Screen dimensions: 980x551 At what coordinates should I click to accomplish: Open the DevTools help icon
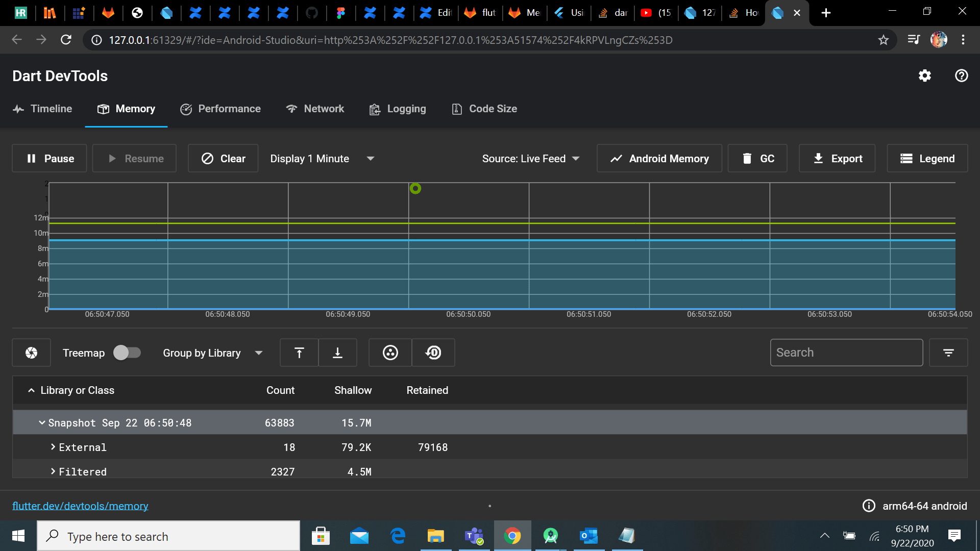[x=962, y=76]
